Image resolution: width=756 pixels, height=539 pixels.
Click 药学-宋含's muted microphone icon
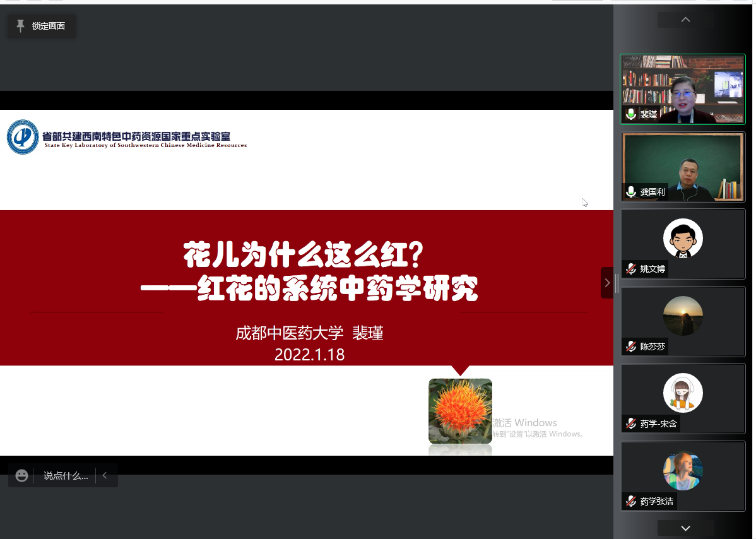click(630, 424)
